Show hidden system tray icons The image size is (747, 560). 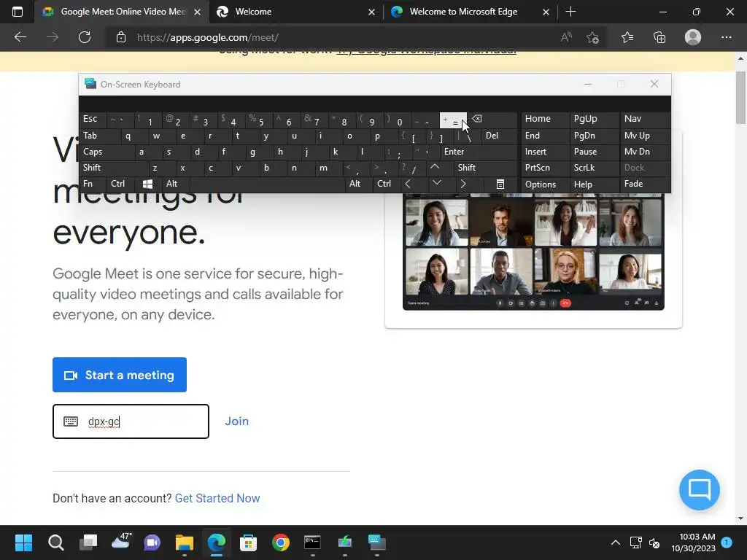(616, 542)
